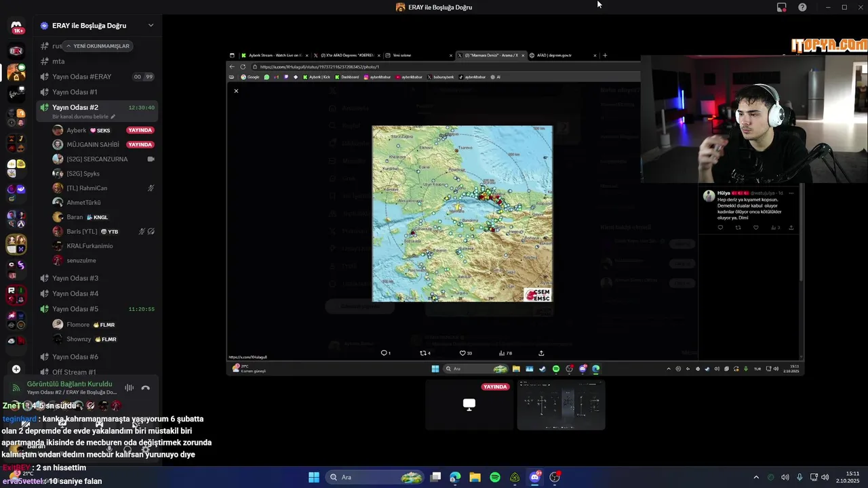Select the YAYINDA stream thumbnail tile

pos(469,405)
